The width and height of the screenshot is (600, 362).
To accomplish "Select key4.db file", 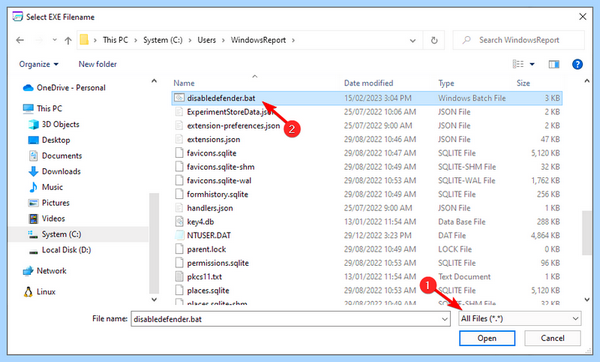I will 367,222.
